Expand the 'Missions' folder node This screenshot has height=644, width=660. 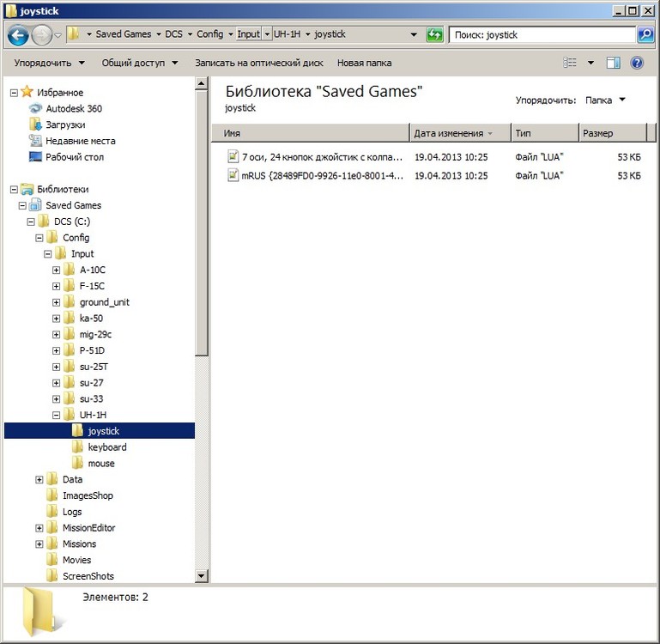(39, 544)
